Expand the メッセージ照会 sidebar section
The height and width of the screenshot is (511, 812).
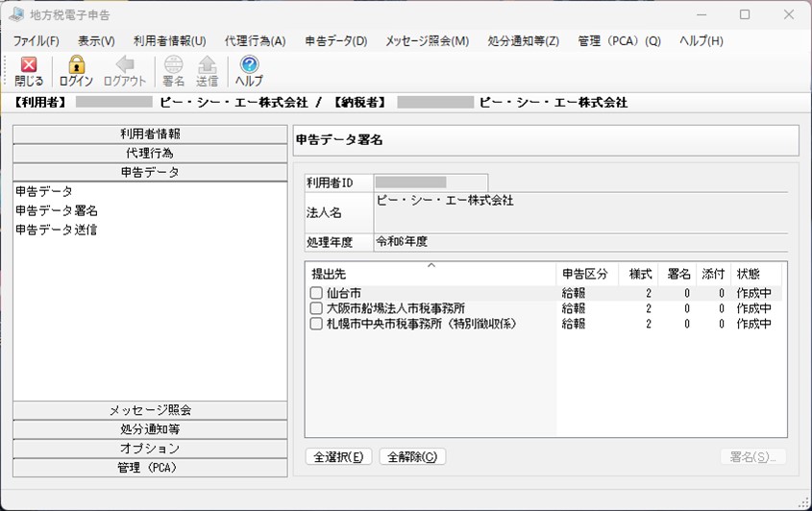150,410
